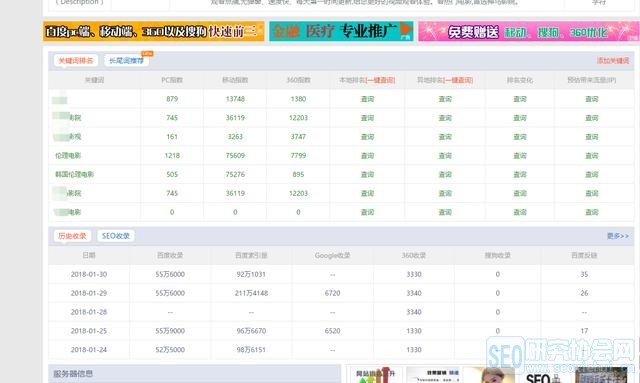Open the 网站排名提升 ad thumbnail
The height and width of the screenshot is (383, 640).
[x=376, y=375]
